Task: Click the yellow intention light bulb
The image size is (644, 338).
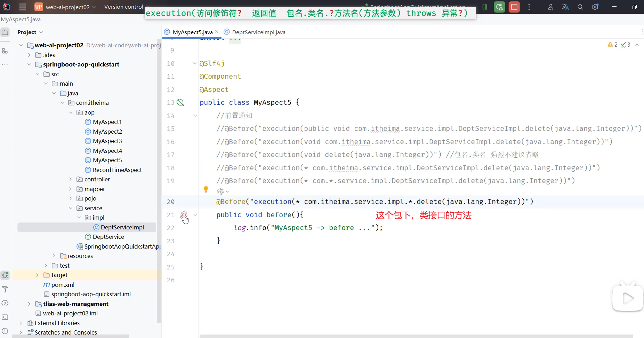Action: pyautogui.click(x=206, y=189)
